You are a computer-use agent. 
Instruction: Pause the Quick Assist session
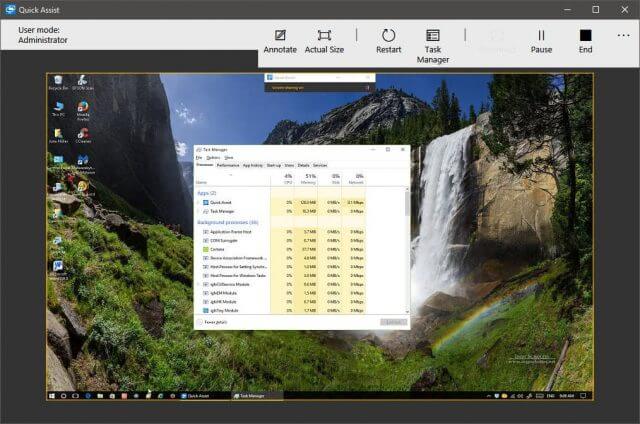[541, 42]
